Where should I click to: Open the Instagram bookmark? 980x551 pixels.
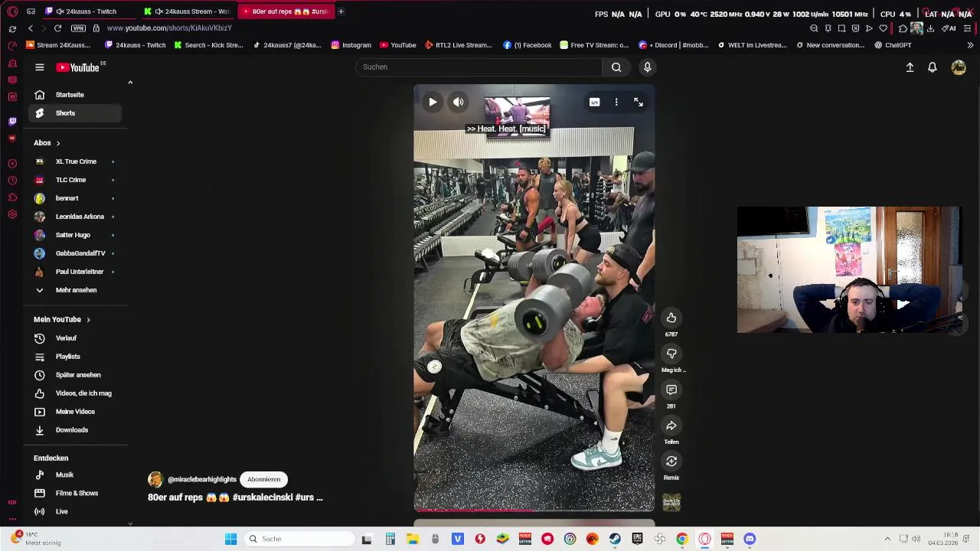pyautogui.click(x=351, y=45)
